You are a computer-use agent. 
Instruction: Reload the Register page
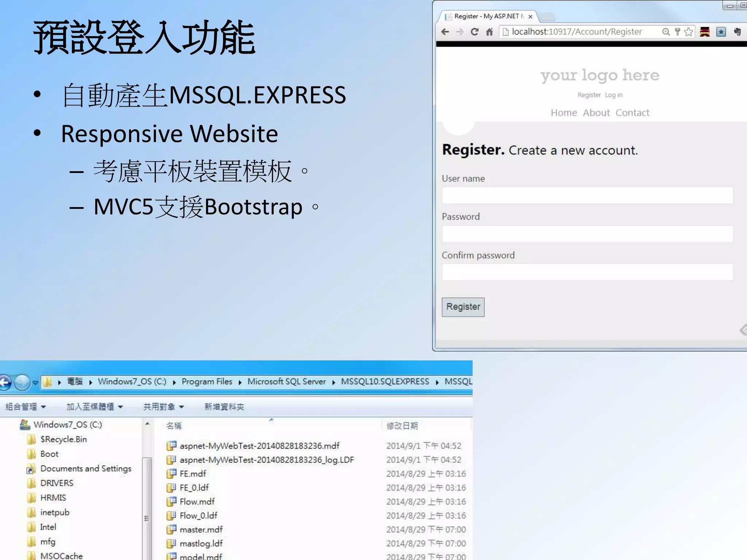coord(475,32)
